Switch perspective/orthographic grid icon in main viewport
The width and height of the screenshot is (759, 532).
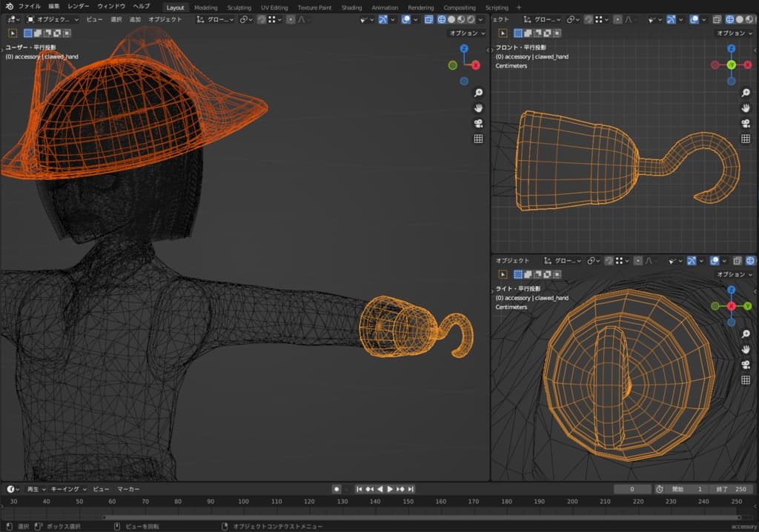point(478,139)
